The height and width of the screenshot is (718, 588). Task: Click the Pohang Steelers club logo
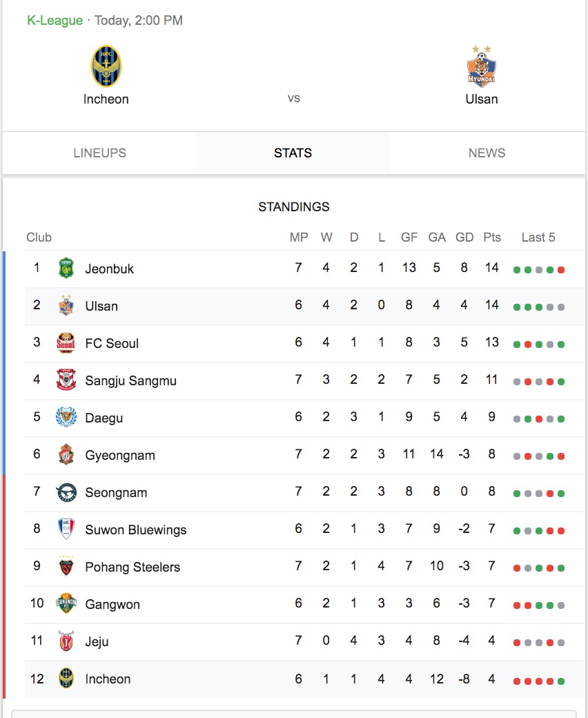point(66,566)
